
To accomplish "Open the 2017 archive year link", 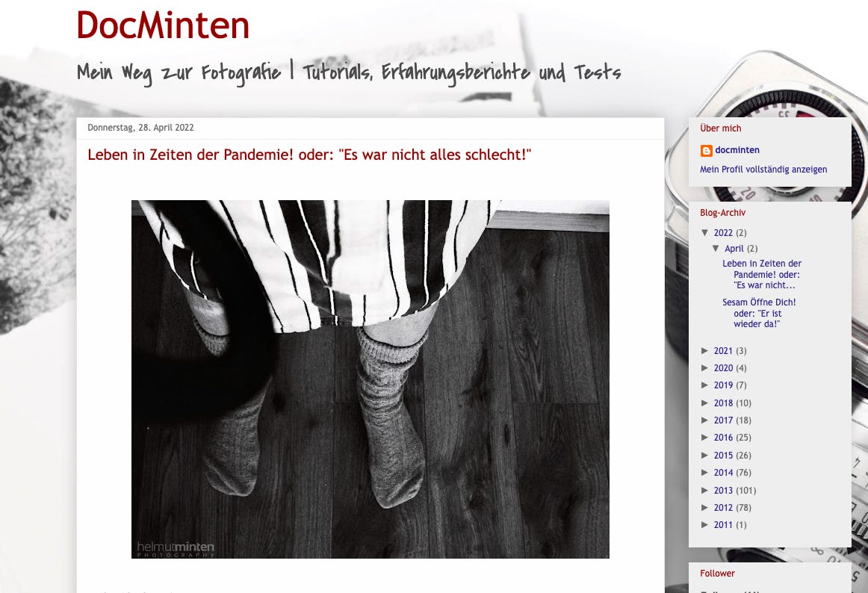I will (723, 420).
